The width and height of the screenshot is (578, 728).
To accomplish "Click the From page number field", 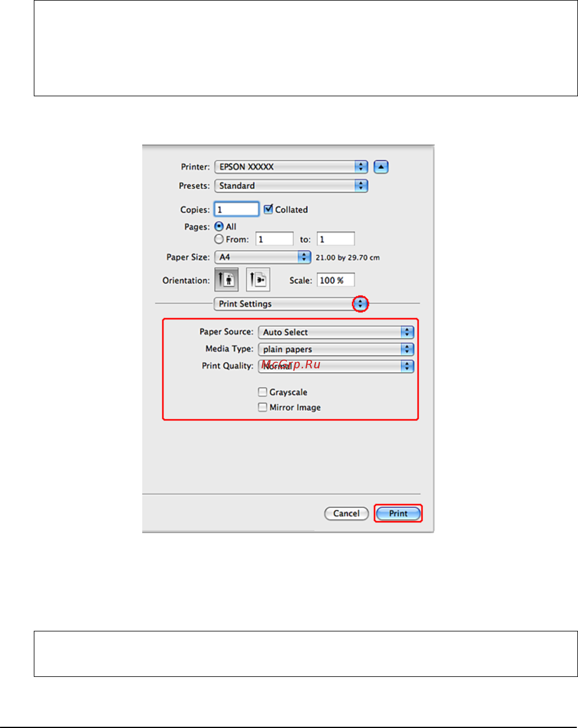I will (x=274, y=239).
